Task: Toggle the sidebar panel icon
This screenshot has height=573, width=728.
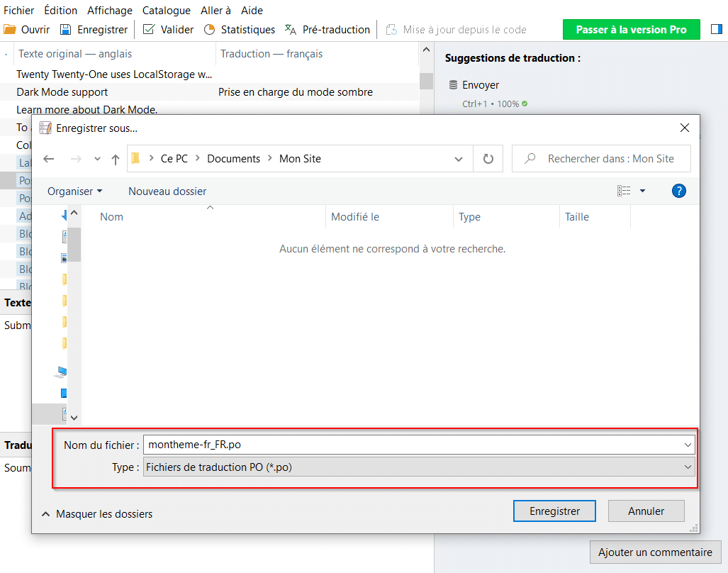Action: point(715,30)
